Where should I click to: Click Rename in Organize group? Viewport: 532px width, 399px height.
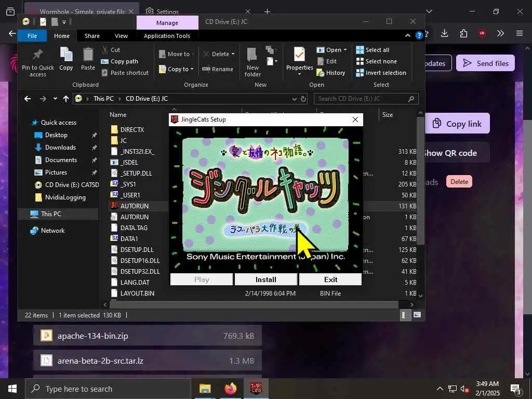(x=218, y=69)
